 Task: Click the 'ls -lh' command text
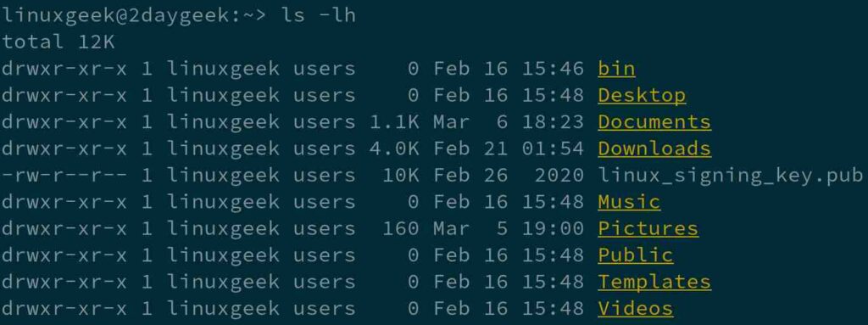319,15
